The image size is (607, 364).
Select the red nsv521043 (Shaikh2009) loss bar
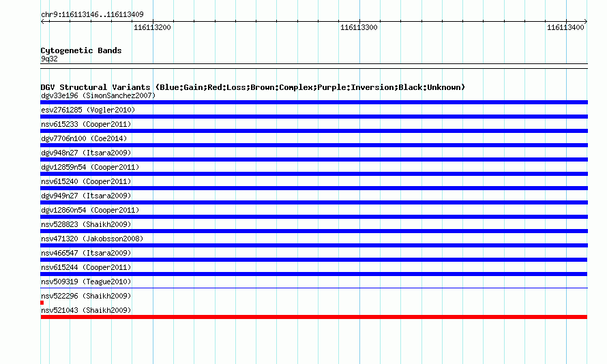(x=314, y=317)
